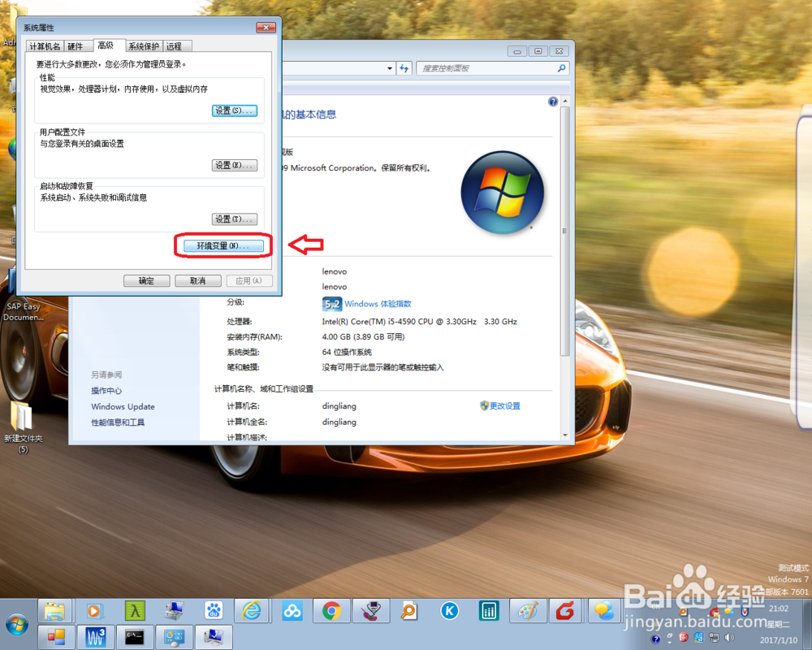
Task: Click 设置 button in the 性能 section
Action: [x=234, y=110]
